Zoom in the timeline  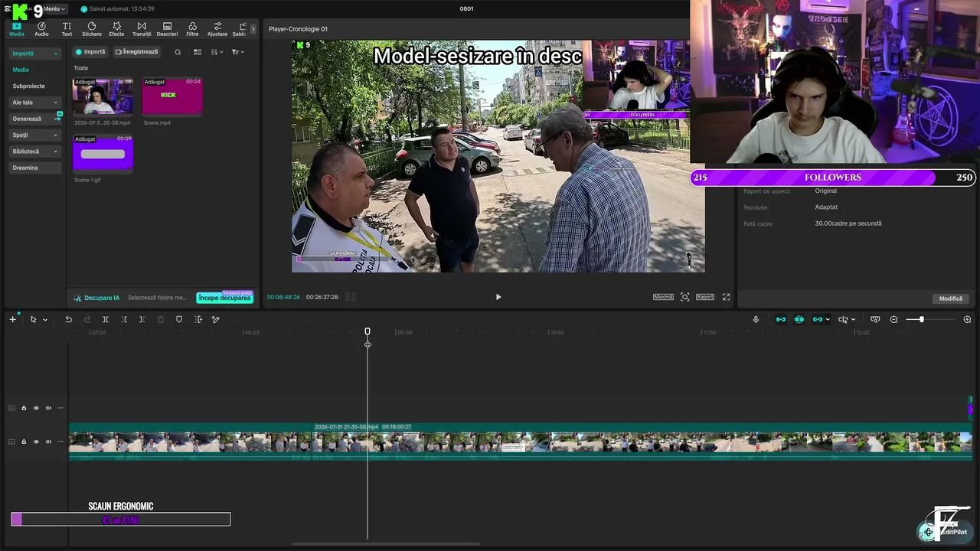click(967, 319)
